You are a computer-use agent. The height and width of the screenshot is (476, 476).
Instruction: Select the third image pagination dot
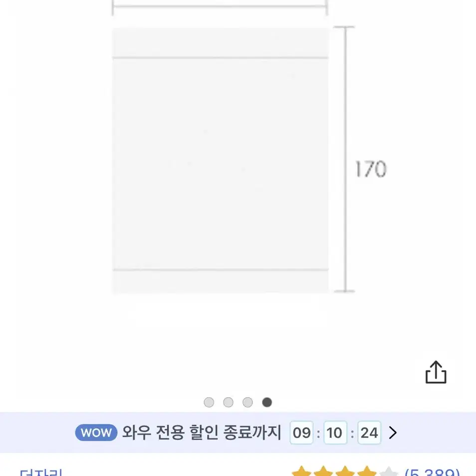click(247, 402)
